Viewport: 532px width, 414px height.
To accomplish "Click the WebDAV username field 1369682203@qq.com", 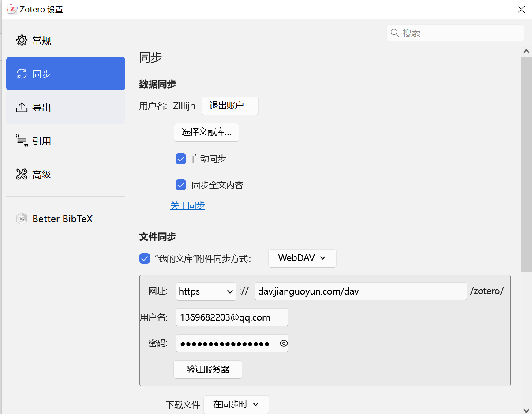I will coord(232,317).
